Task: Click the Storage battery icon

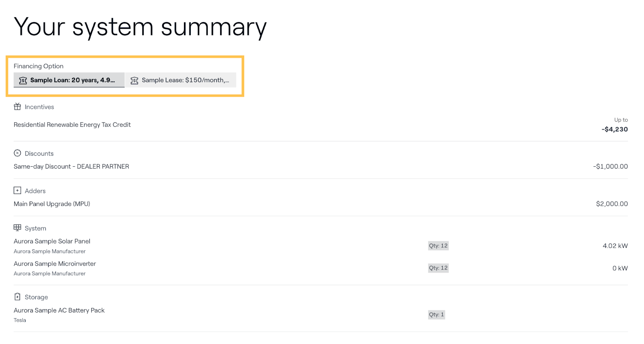Action: (17, 297)
